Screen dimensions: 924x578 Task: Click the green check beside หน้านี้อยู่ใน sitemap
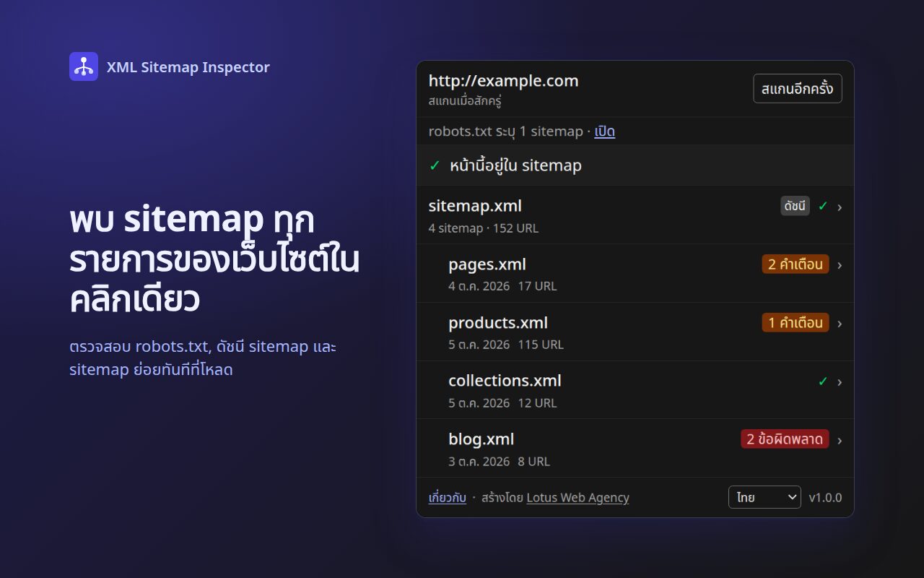435,165
